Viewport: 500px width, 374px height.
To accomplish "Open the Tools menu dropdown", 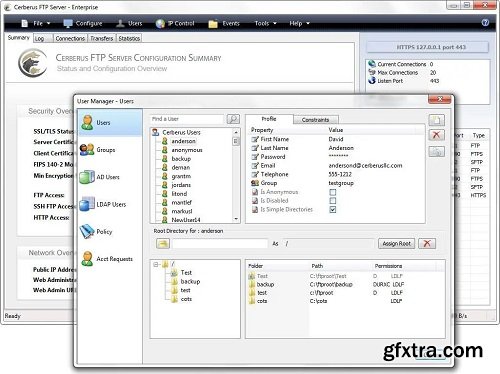I will tap(266, 23).
